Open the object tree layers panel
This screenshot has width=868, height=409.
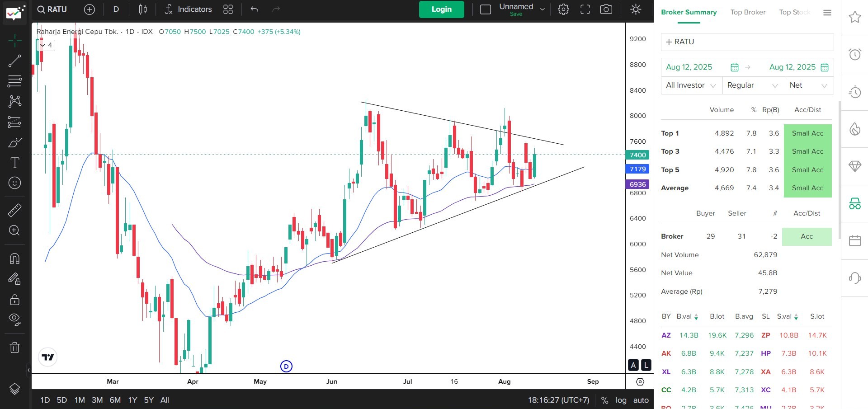tap(14, 389)
